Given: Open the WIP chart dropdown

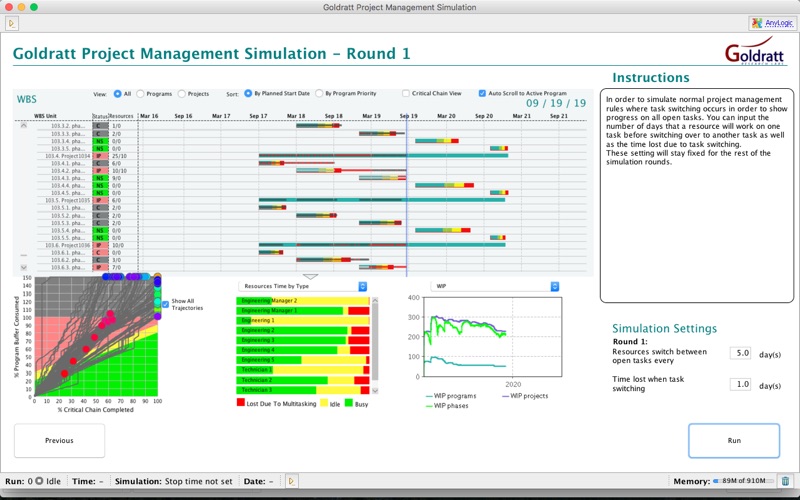Looking at the screenshot, I should pos(494,286).
